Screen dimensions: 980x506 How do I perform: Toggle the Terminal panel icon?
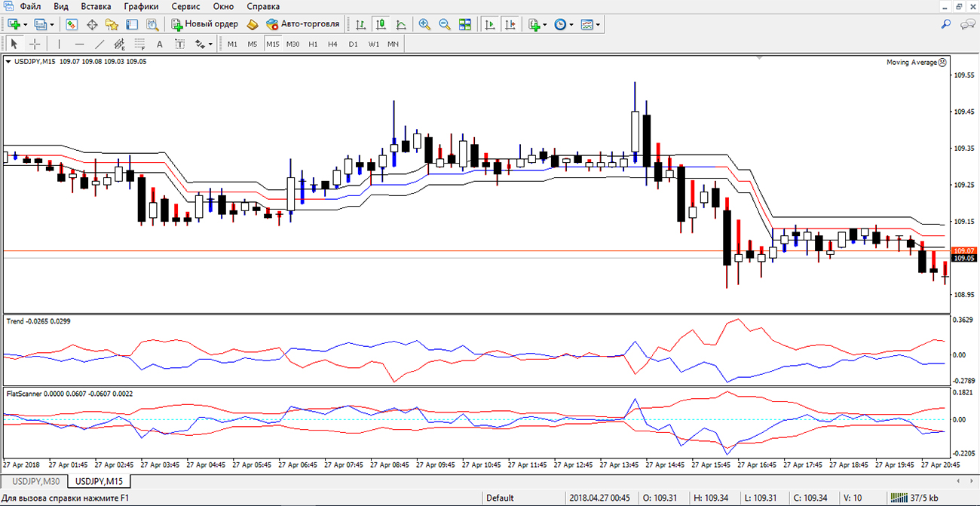pos(132,24)
